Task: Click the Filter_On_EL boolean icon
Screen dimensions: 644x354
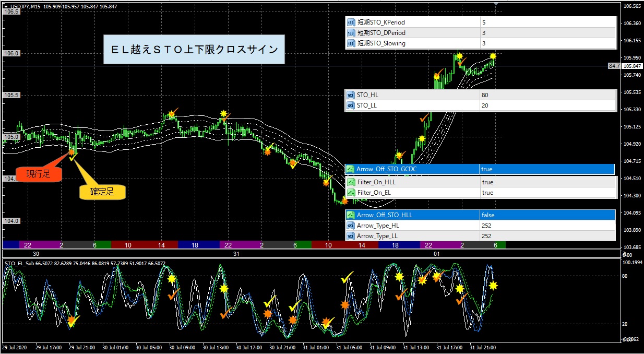Action: (x=351, y=193)
